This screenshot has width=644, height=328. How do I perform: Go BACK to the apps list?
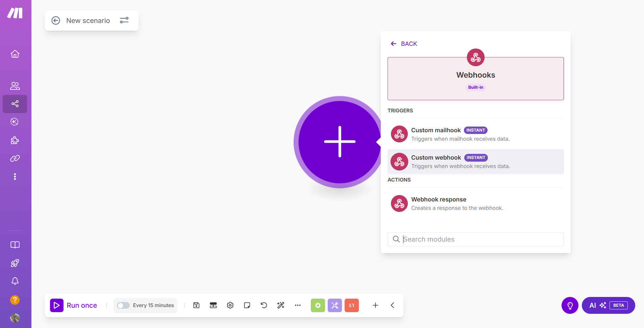pyautogui.click(x=404, y=44)
